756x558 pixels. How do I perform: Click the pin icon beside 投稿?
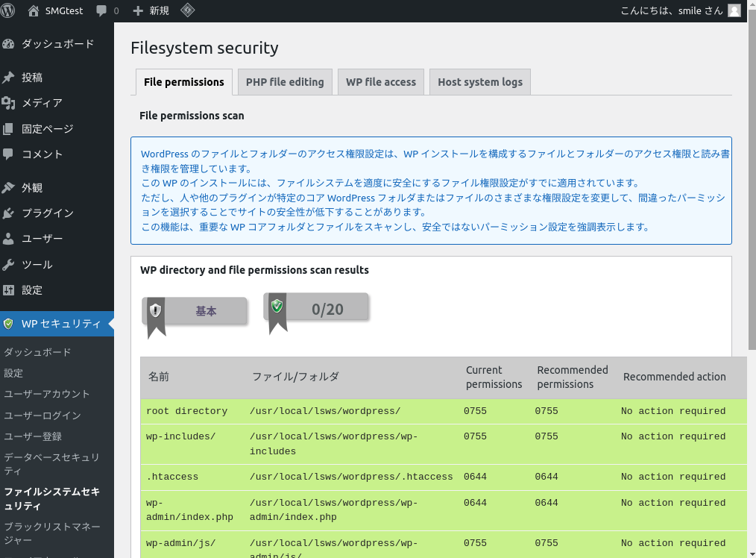(x=8, y=78)
